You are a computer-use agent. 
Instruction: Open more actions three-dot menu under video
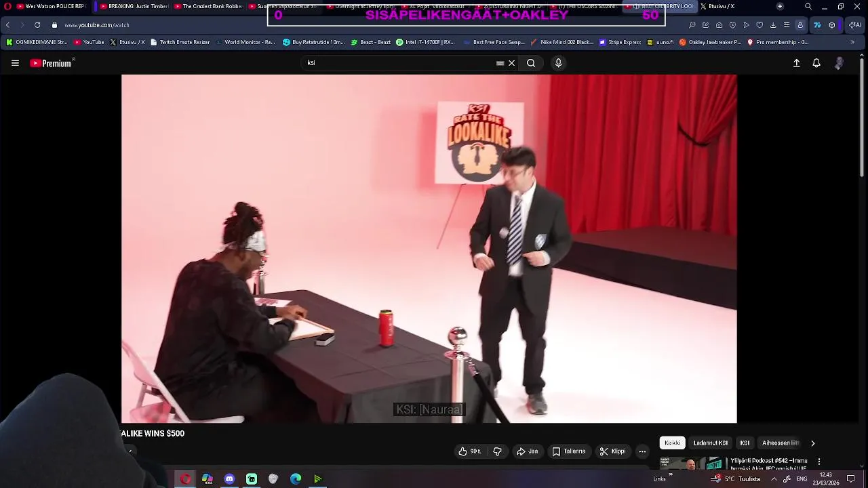(642, 451)
